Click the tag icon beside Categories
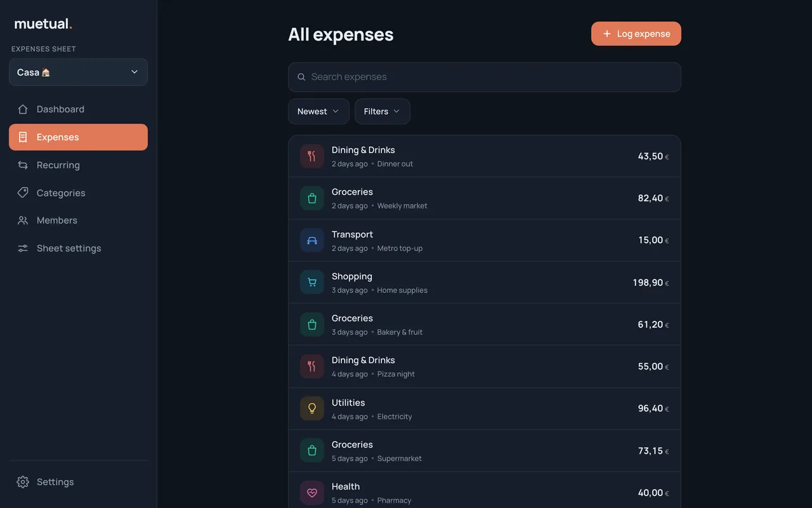Image resolution: width=812 pixels, height=508 pixels. 23,192
